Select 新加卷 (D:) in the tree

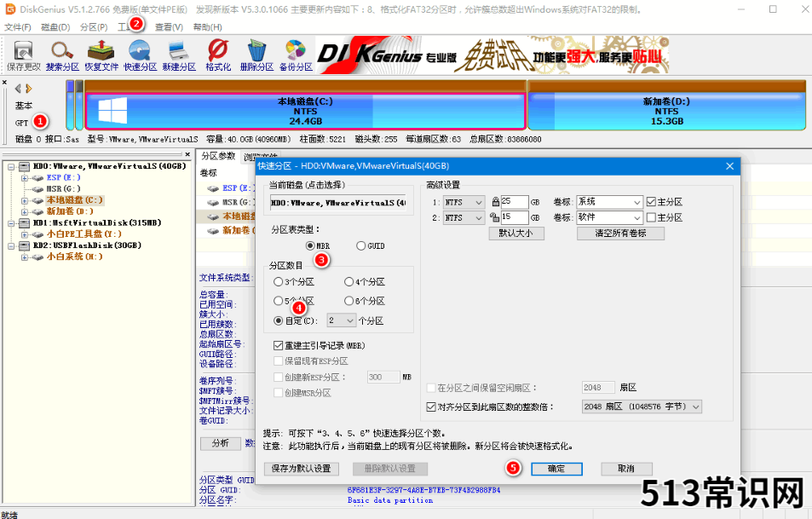70,212
